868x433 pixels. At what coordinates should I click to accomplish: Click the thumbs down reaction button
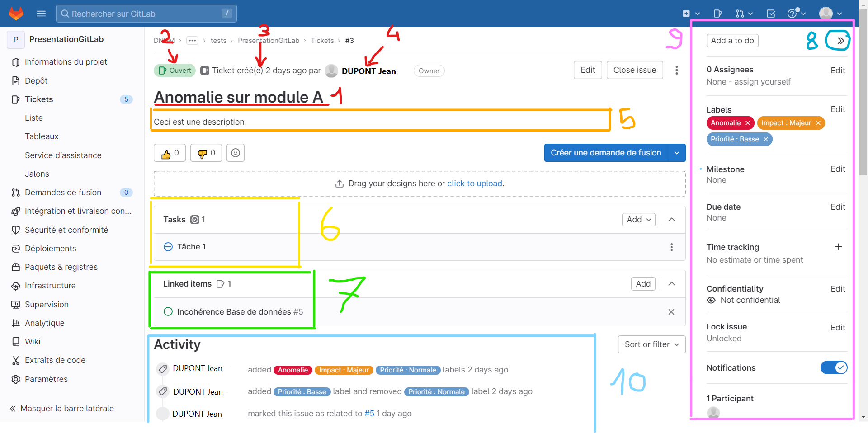point(206,153)
